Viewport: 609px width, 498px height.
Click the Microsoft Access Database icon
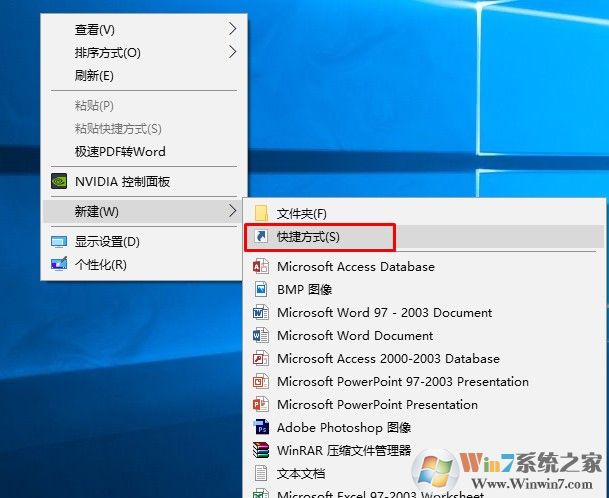[x=261, y=266]
